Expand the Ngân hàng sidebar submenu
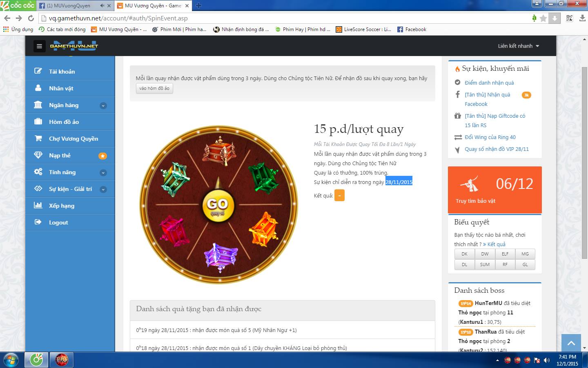The height and width of the screenshot is (368, 588). [x=103, y=105]
